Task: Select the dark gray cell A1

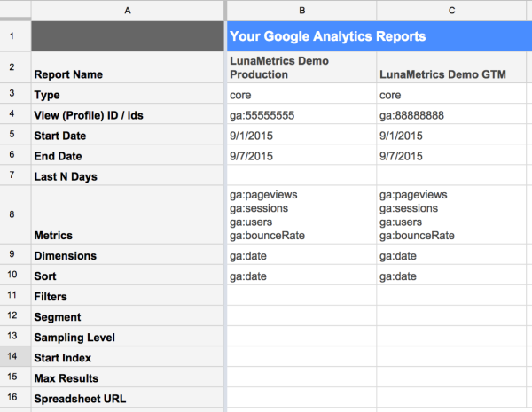Action: coord(127,36)
